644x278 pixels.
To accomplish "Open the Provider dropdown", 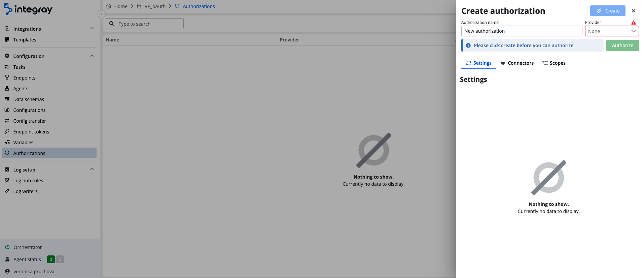I will (x=611, y=31).
